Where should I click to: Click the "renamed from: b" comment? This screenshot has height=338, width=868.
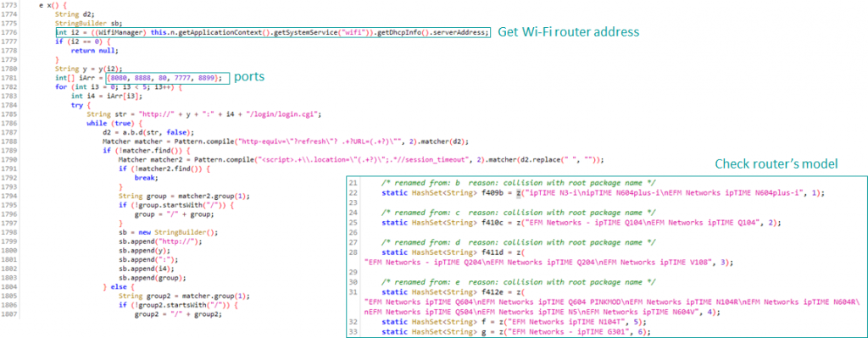[x=518, y=183]
